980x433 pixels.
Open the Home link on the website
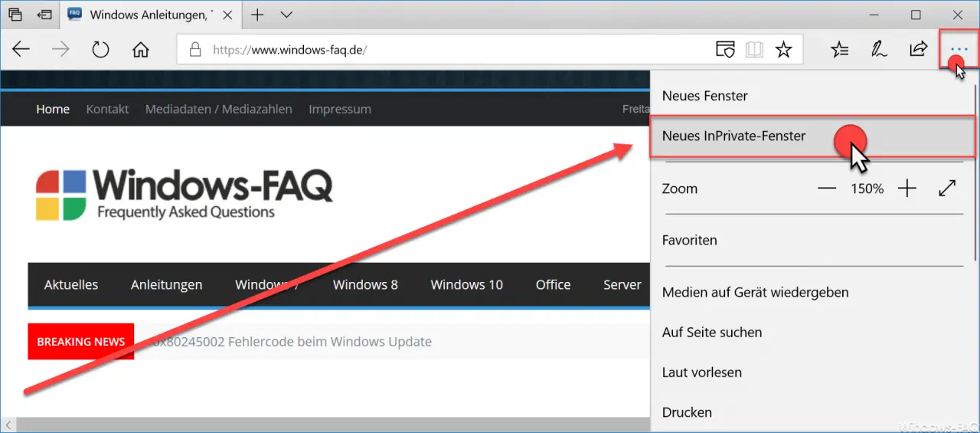point(53,109)
